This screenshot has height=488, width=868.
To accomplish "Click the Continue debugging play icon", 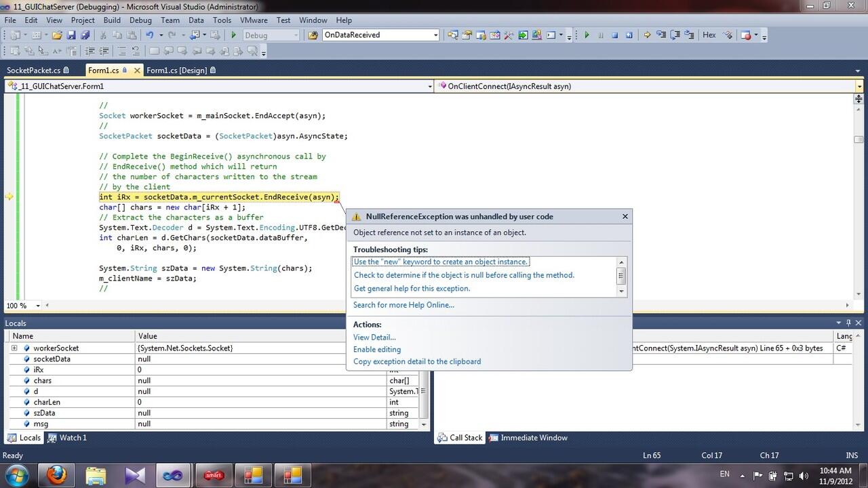I will tap(587, 35).
